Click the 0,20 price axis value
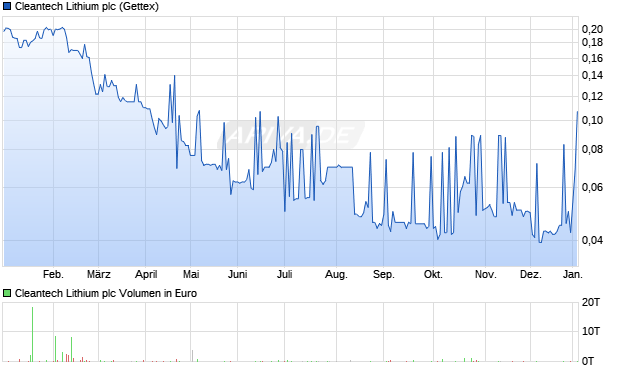Screen dimensions: 620x371 (592, 29)
